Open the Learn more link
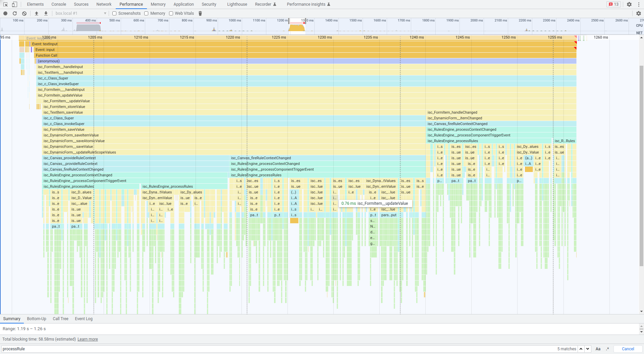The width and height of the screenshot is (644, 354). pyautogui.click(x=88, y=339)
